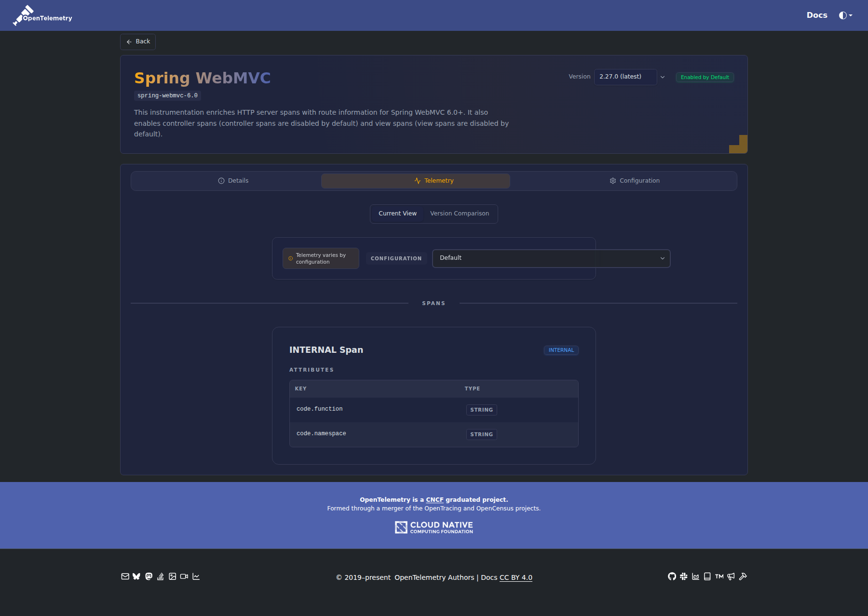Click the spring-webmvc-6.0 module tag
Image resolution: width=868 pixels, height=616 pixels.
click(167, 96)
